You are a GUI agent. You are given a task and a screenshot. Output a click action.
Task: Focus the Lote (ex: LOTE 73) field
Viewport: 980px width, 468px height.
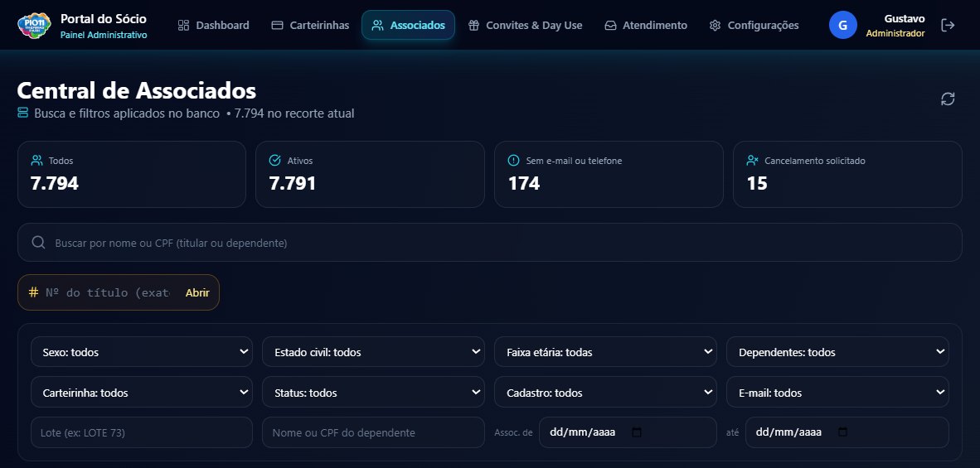pos(142,432)
